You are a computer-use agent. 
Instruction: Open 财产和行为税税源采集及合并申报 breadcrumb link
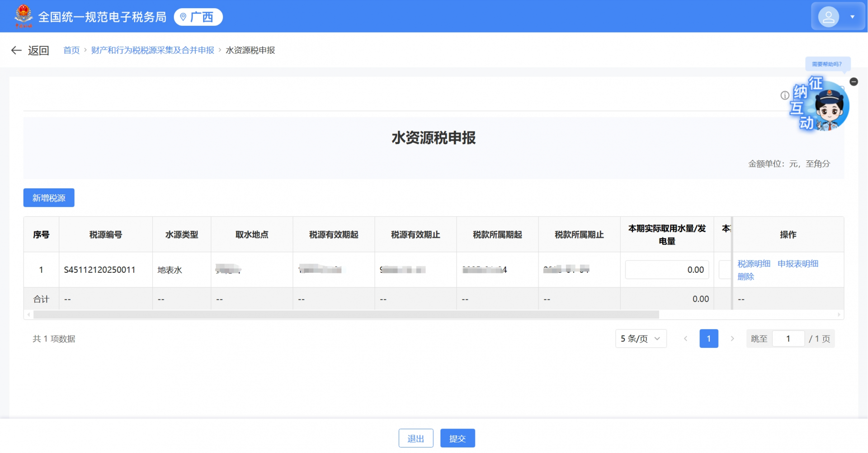point(152,50)
